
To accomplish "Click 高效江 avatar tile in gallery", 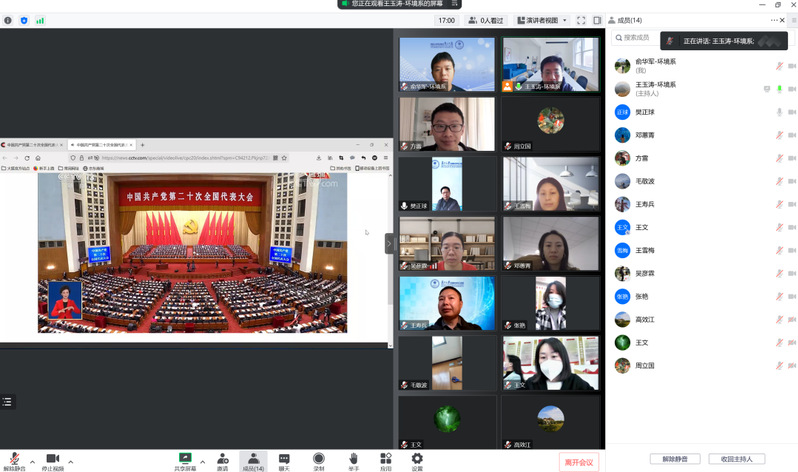I will pos(551,423).
